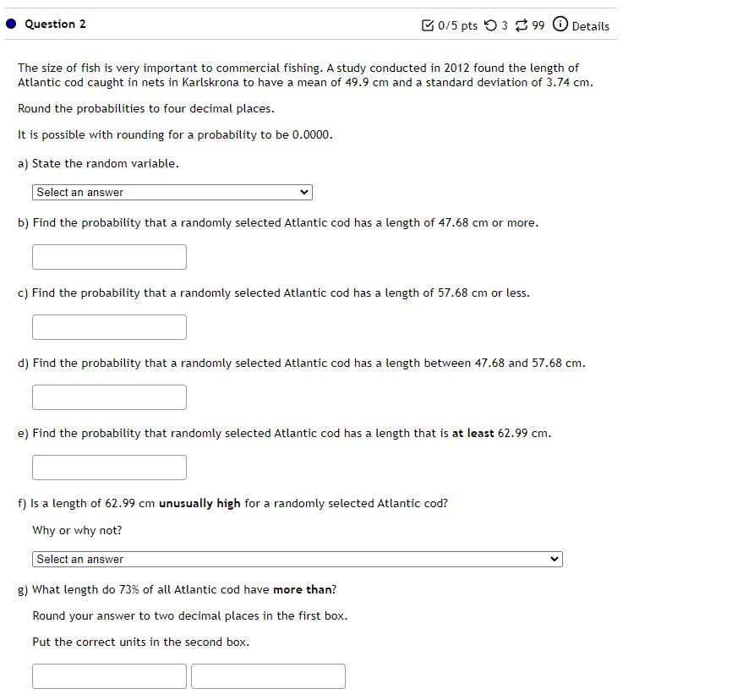Click the undo arrow icon next to 3
This screenshot has width=754, height=700.
pyautogui.click(x=491, y=25)
